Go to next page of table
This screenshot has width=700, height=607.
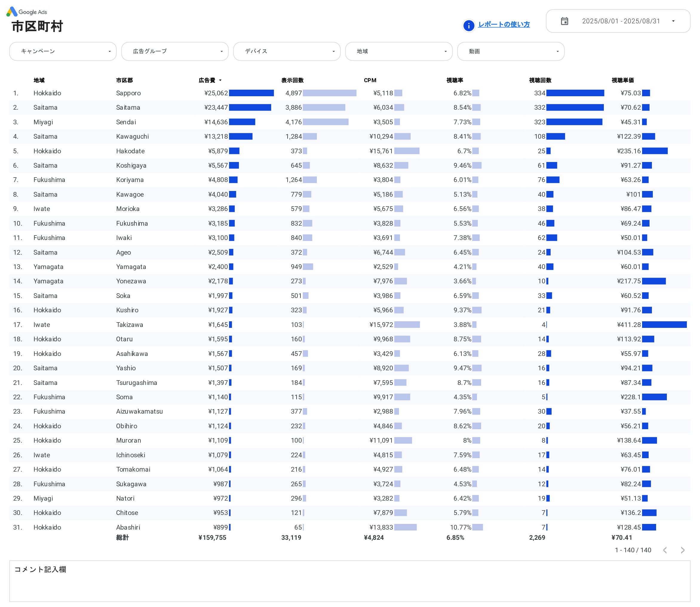(x=682, y=550)
